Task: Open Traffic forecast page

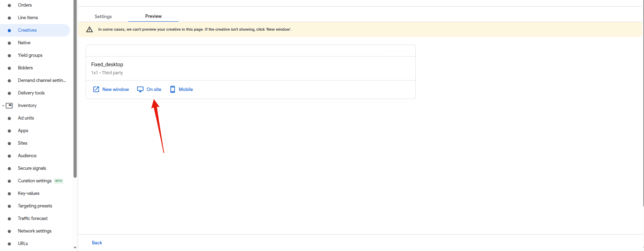Action: pos(33,219)
